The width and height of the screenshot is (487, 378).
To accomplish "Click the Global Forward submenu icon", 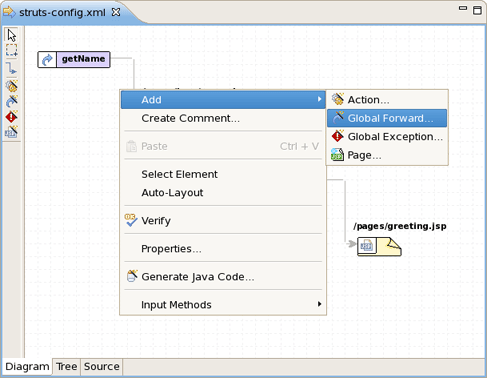I will [x=338, y=118].
